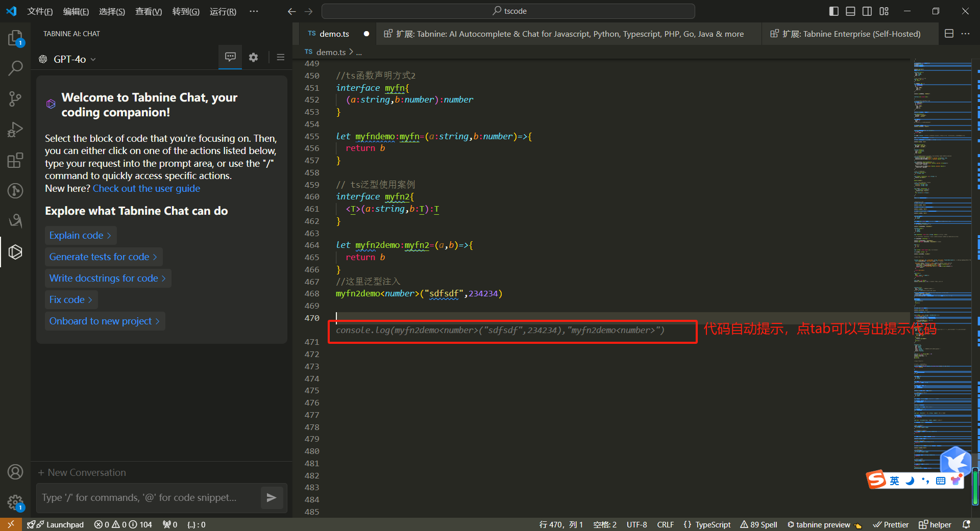Screen dimensions: 980x531
Task: Click the Prettier status bar item
Action: pos(891,524)
